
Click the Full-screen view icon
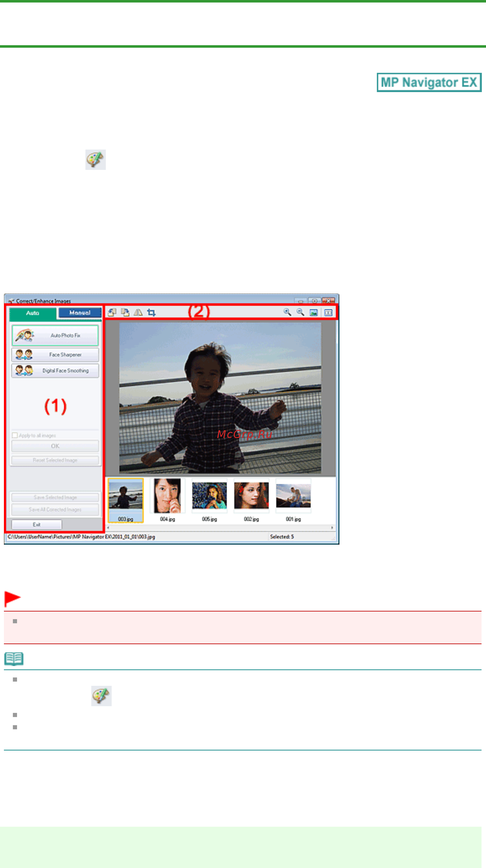point(314,312)
